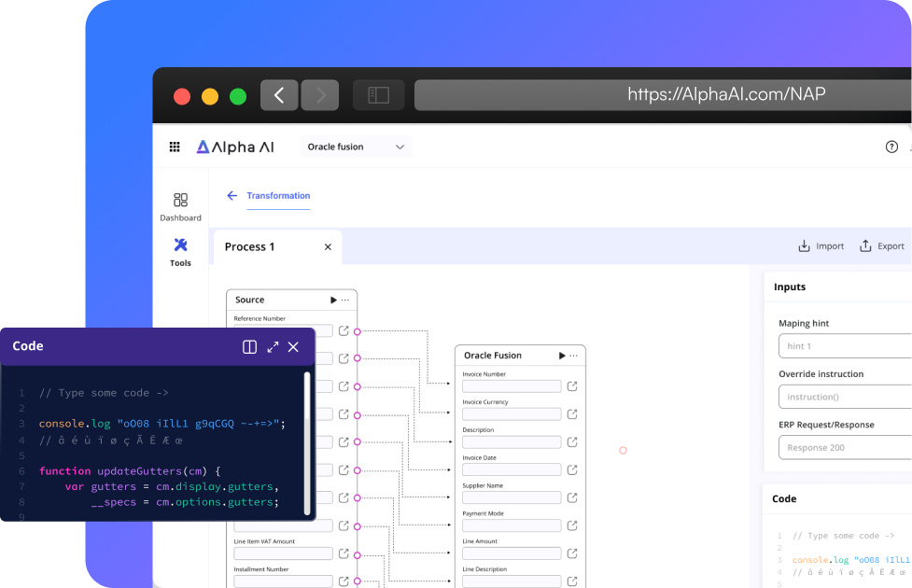
Task: Click the Inputs panel heading
Action: pyautogui.click(x=790, y=287)
